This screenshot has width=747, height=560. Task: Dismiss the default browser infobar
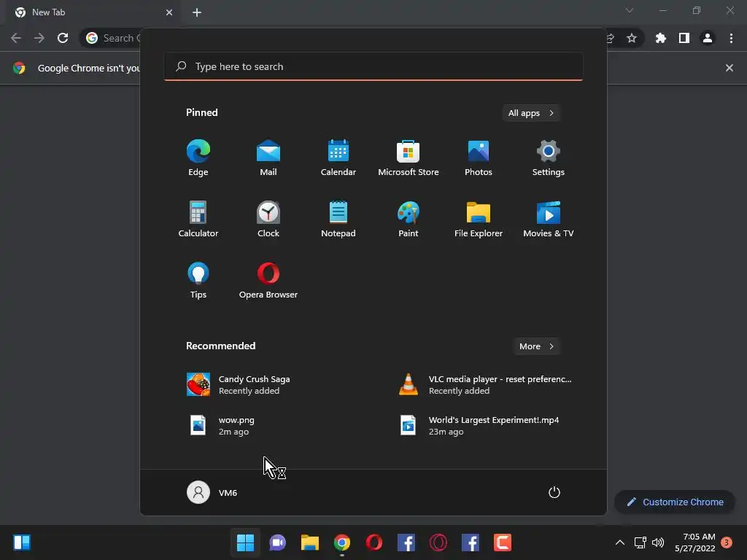pos(729,68)
